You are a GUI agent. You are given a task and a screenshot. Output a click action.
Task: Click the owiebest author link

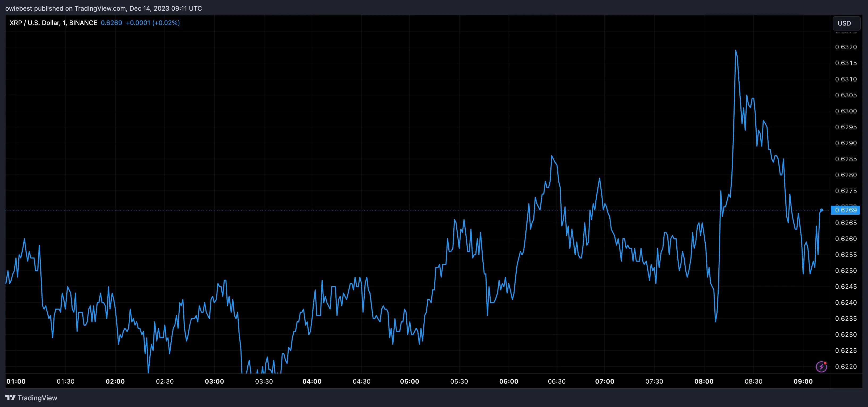click(x=19, y=8)
